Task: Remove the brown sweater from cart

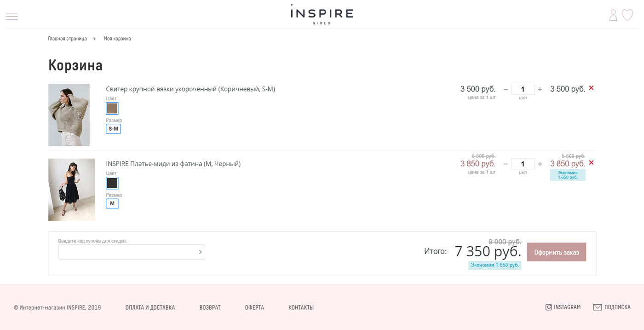Action: (592, 88)
